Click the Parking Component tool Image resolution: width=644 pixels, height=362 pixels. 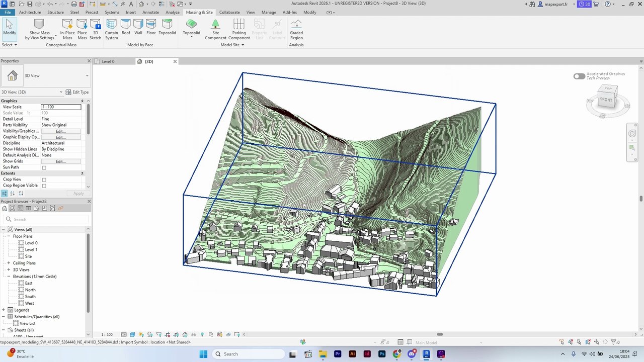pos(239,29)
